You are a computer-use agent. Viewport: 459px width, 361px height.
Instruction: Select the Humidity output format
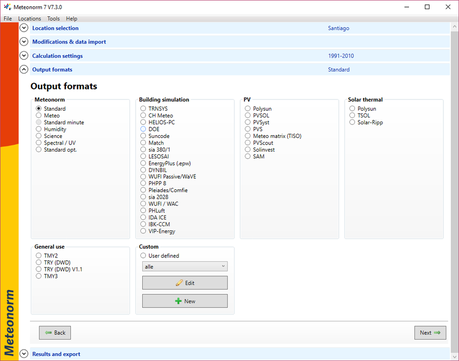point(39,129)
